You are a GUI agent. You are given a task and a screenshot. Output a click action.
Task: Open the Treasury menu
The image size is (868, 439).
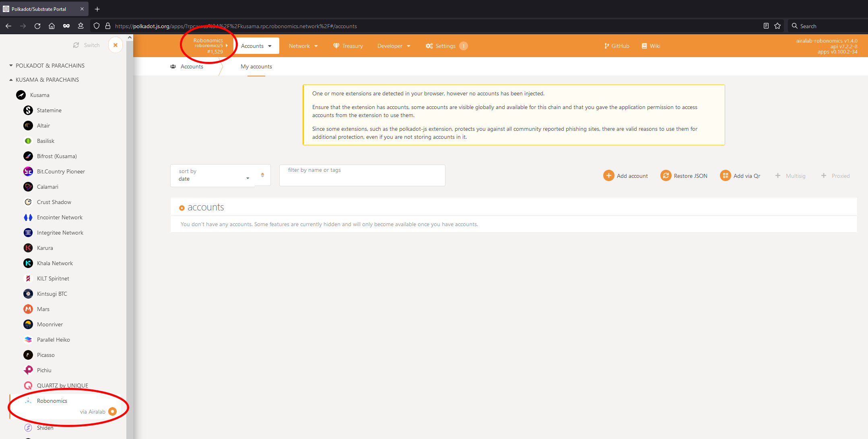pos(348,46)
